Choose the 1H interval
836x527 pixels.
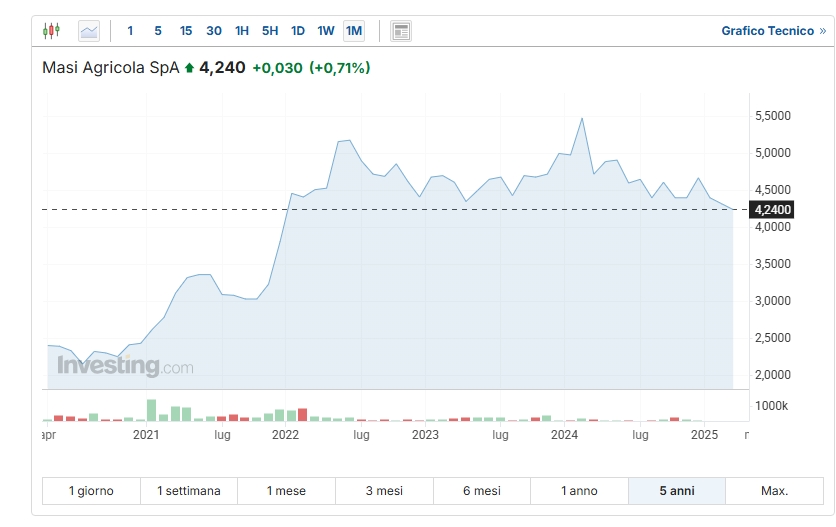pyautogui.click(x=242, y=31)
